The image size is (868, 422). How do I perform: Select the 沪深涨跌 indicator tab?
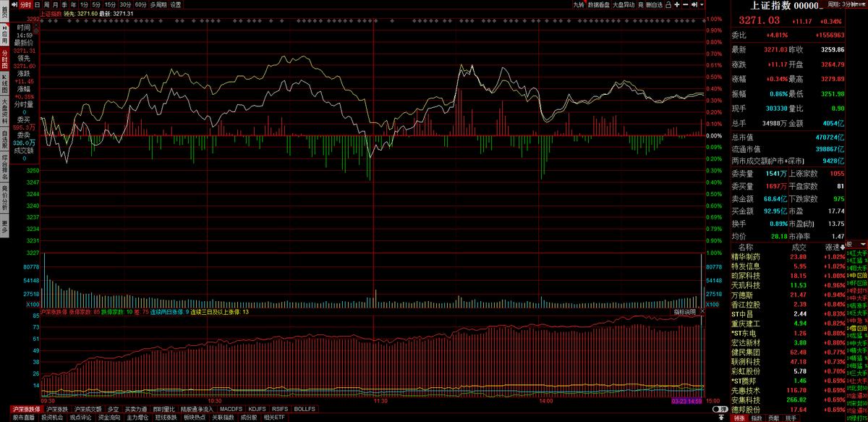(x=57, y=409)
